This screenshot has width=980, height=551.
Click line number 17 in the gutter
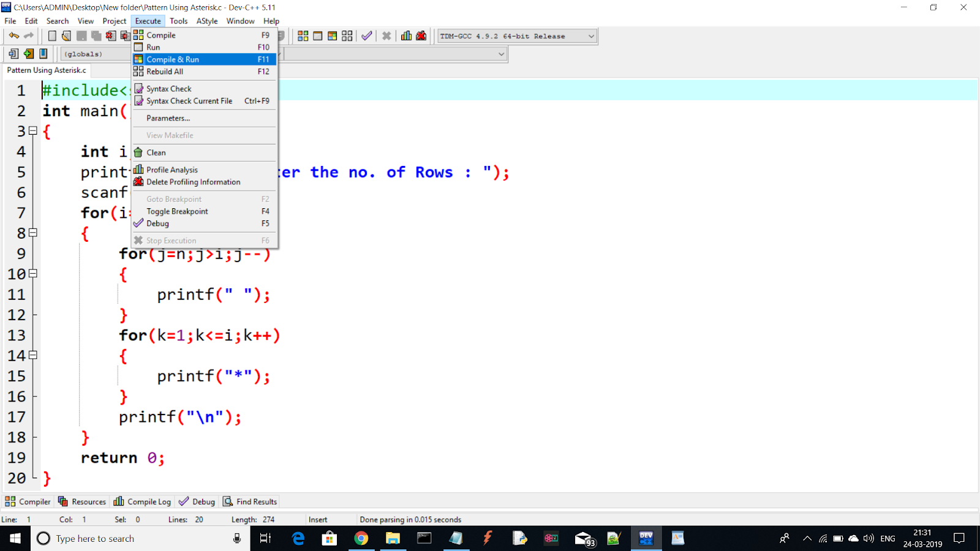(17, 417)
